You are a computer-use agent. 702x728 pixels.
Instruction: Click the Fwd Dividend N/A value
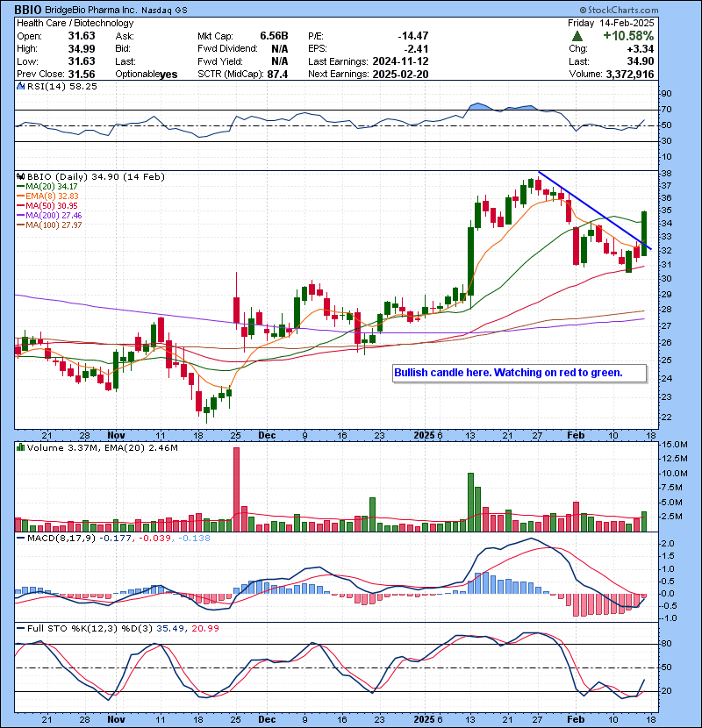tap(279, 49)
